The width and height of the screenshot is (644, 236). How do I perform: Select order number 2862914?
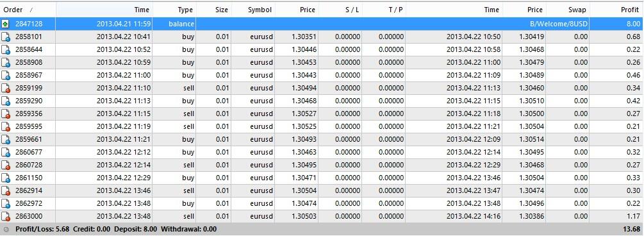(29, 190)
